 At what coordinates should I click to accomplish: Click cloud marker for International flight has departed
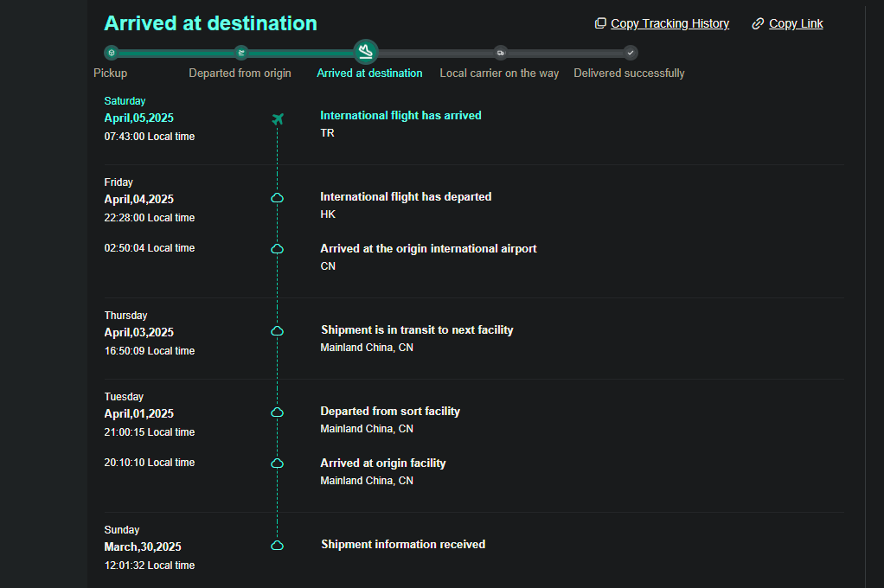[x=278, y=198]
